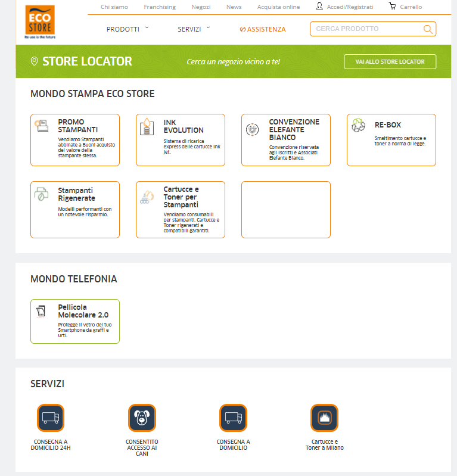Image resolution: width=457 pixels, height=476 pixels.
Task: Open the Ink Evolution card title
Action: click(x=184, y=126)
